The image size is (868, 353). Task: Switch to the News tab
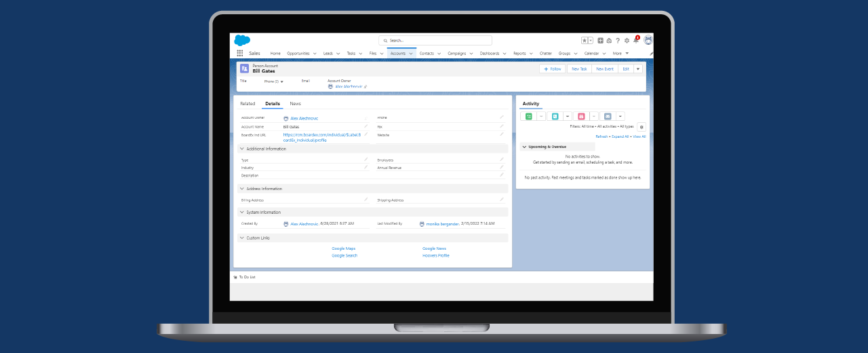[x=296, y=104]
